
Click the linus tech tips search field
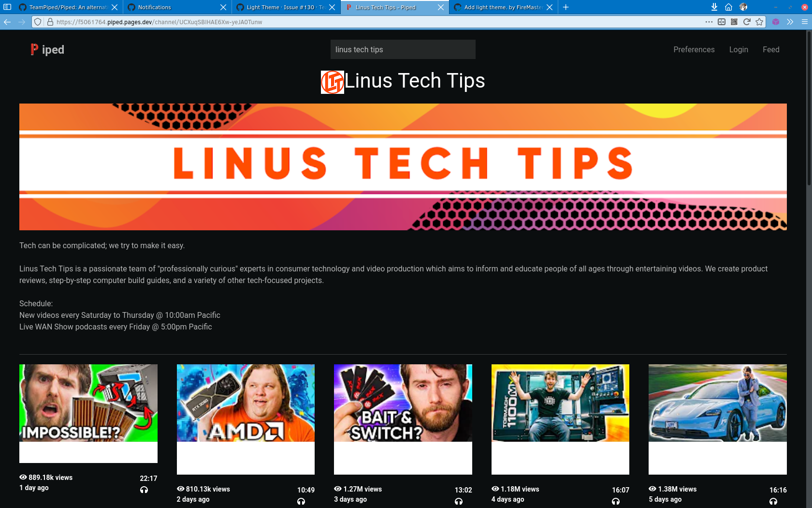(403, 49)
